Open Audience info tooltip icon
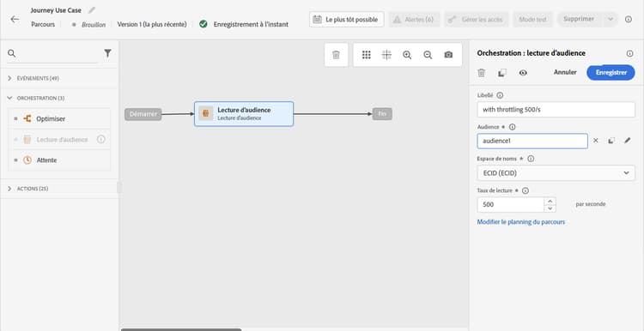The image size is (644, 331). tap(512, 127)
